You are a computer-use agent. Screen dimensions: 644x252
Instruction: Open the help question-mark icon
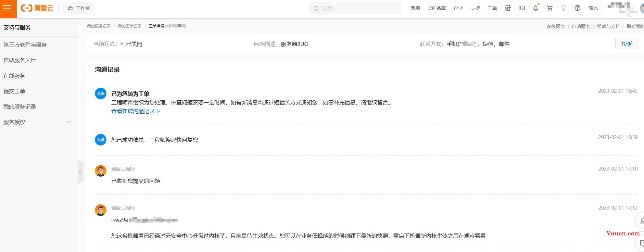click(x=578, y=8)
